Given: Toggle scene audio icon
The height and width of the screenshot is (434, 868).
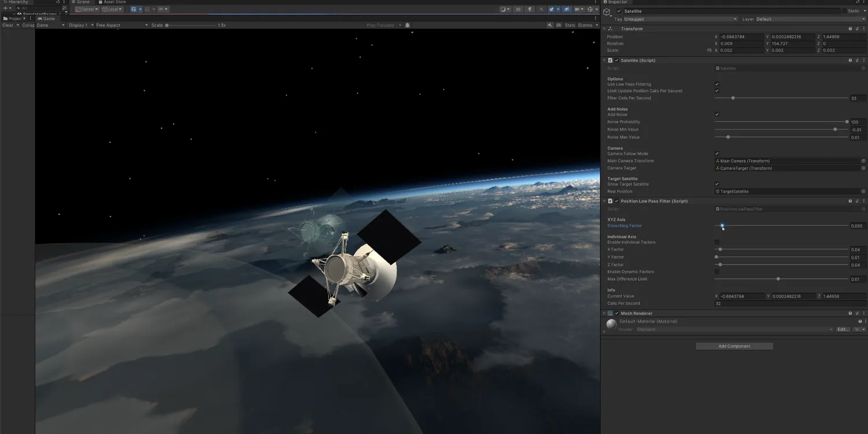Looking at the screenshot, I should 541,9.
